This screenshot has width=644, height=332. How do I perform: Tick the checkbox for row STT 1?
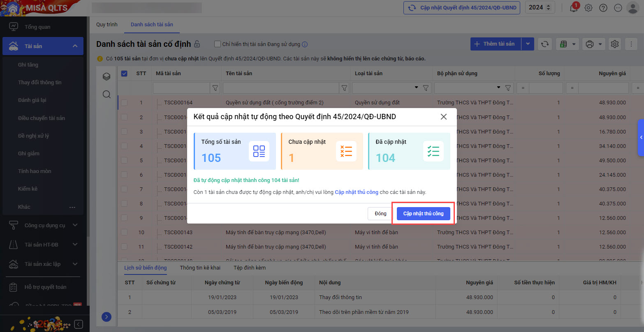click(x=124, y=103)
